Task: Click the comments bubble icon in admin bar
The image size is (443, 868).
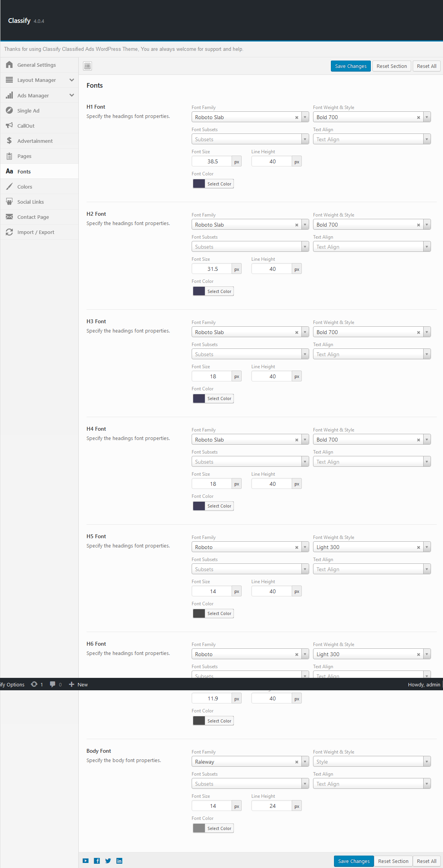Action: pyautogui.click(x=53, y=684)
